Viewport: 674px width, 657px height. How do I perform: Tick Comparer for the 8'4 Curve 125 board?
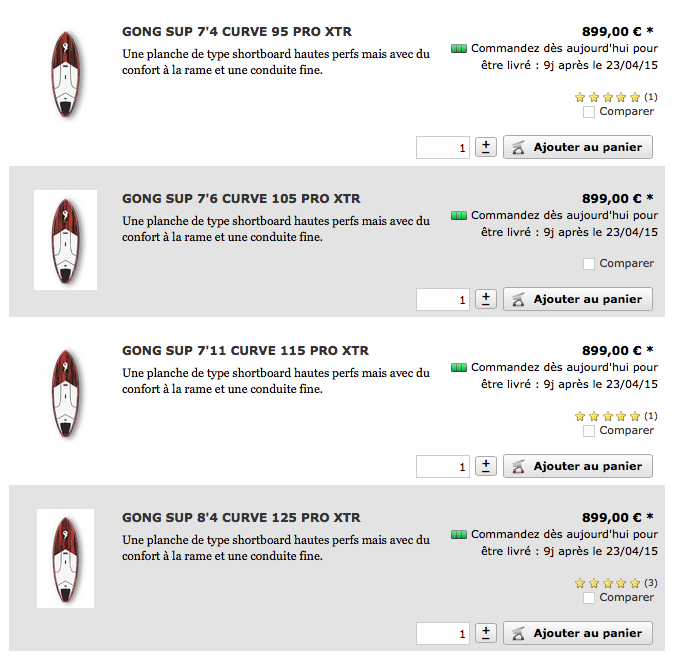tap(588, 598)
